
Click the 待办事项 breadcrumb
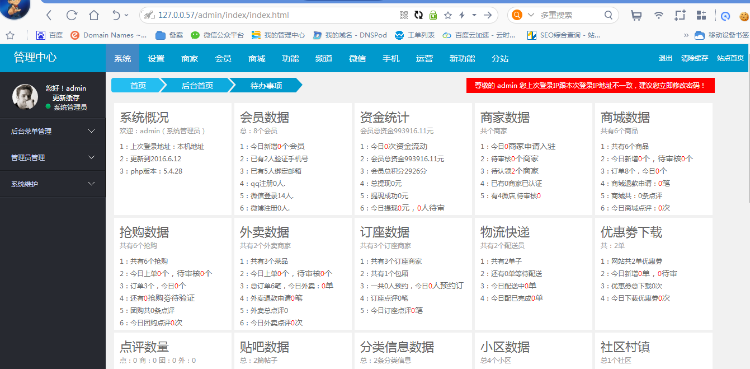tap(266, 86)
